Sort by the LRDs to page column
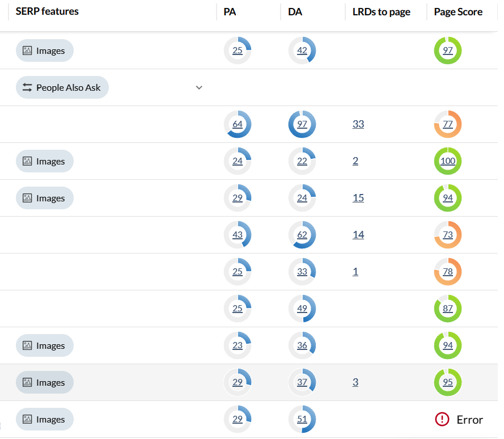The width and height of the screenshot is (504, 439). click(x=381, y=11)
